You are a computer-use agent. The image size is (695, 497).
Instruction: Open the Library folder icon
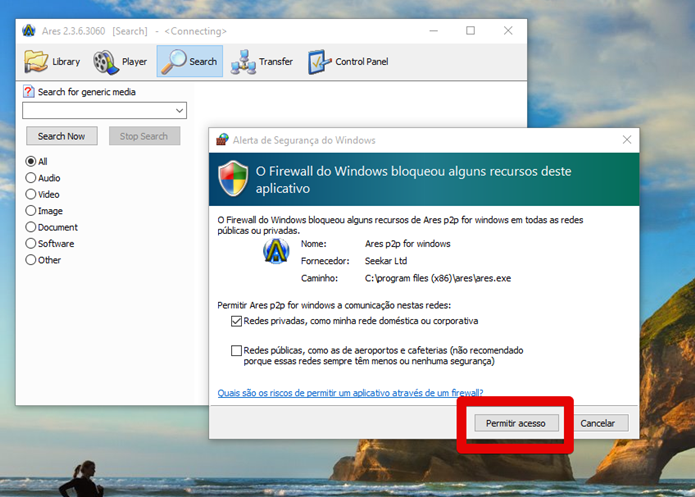click(x=36, y=61)
